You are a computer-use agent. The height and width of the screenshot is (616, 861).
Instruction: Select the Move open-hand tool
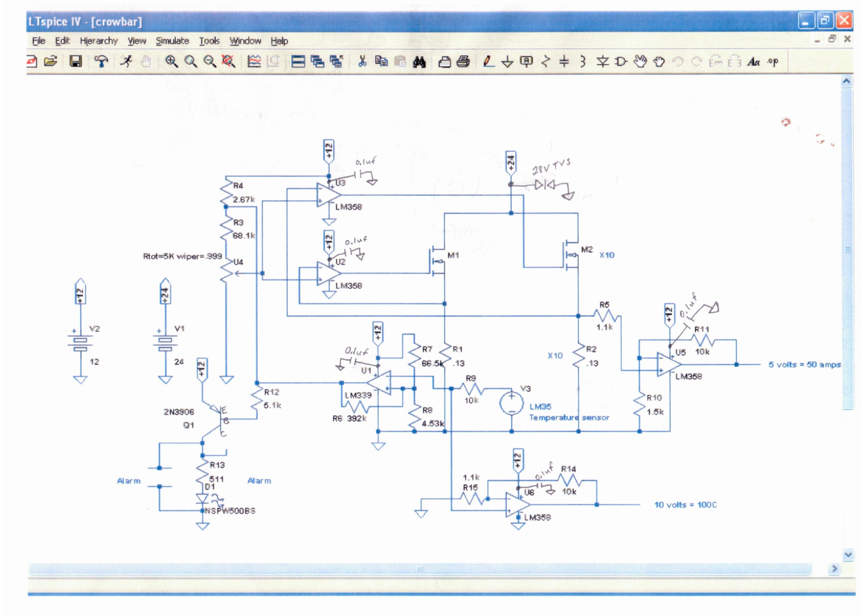pos(640,61)
